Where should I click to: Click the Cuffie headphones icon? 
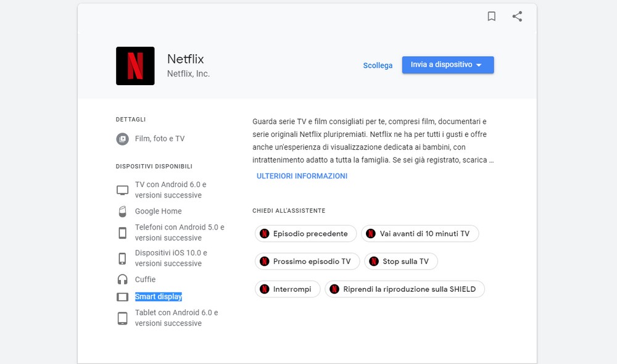(x=123, y=279)
